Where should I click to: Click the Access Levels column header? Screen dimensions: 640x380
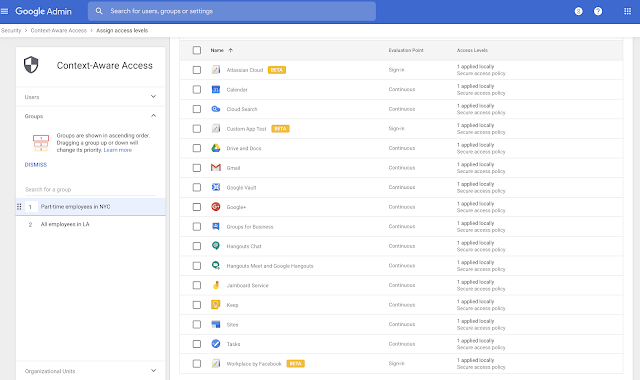coord(472,50)
